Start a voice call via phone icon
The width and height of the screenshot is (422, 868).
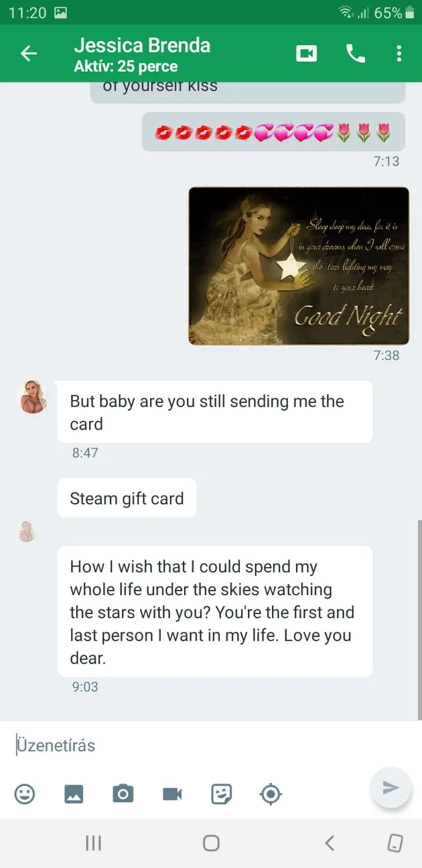click(x=356, y=54)
